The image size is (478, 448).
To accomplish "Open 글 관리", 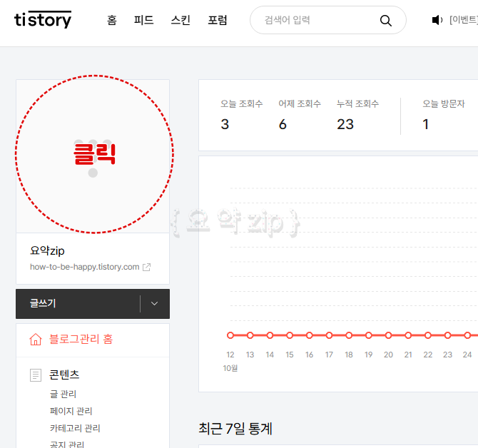I will 63,394.
